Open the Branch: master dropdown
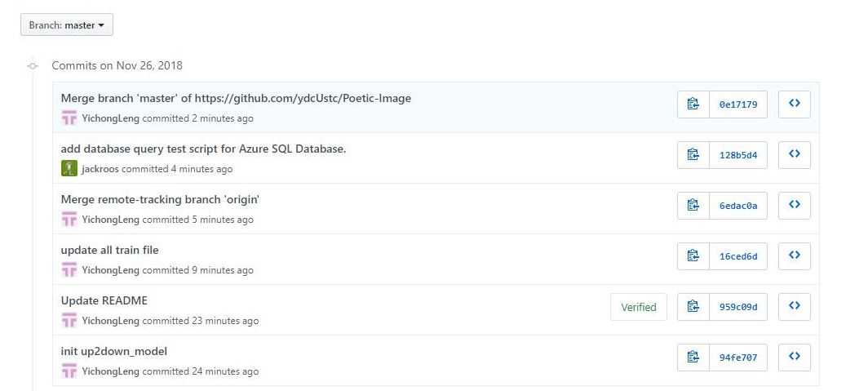The height and width of the screenshot is (391, 868). click(x=66, y=25)
